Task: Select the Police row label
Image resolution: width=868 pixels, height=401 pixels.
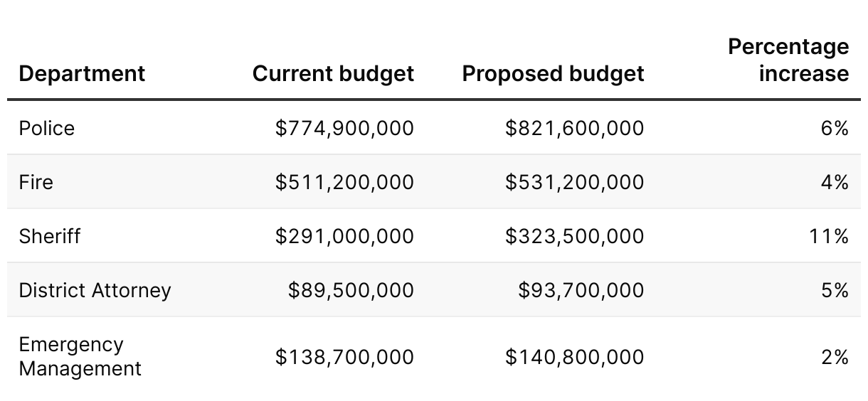Action: pyautogui.click(x=46, y=128)
